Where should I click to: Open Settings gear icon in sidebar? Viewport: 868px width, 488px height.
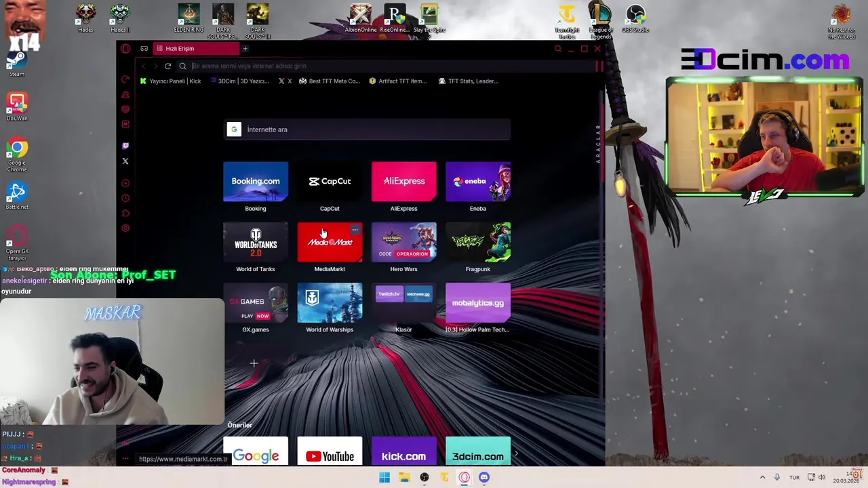click(x=125, y=228)
